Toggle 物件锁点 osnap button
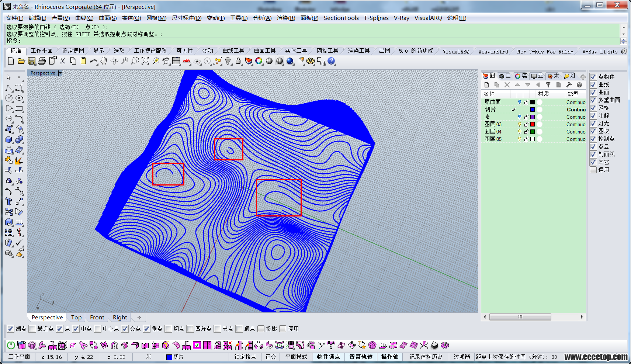Screen dimensions: 631x364 (328, 357)
